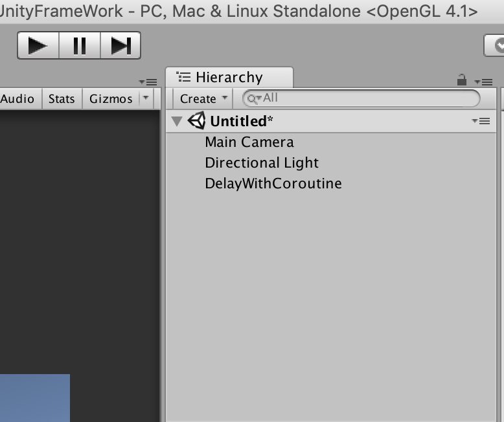Open the Gizmos dropdown arrow
Viewport: 504px width, 422px height.
(x=146, y=98)
